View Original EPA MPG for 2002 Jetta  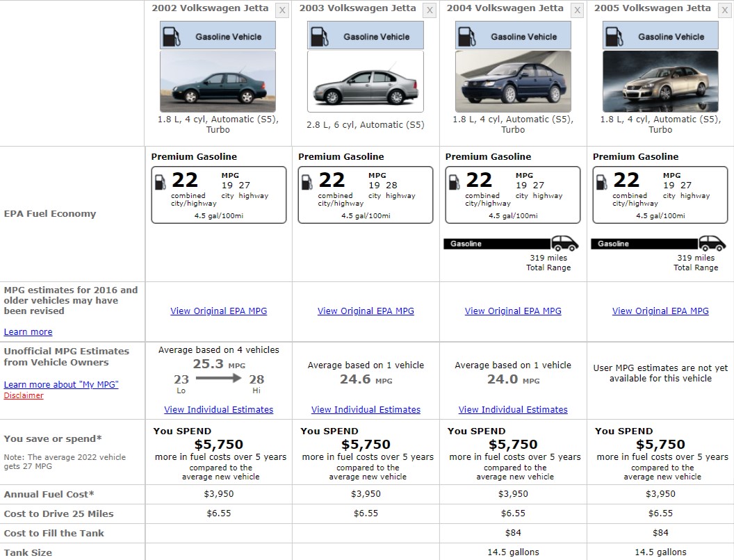coord(219,311)
